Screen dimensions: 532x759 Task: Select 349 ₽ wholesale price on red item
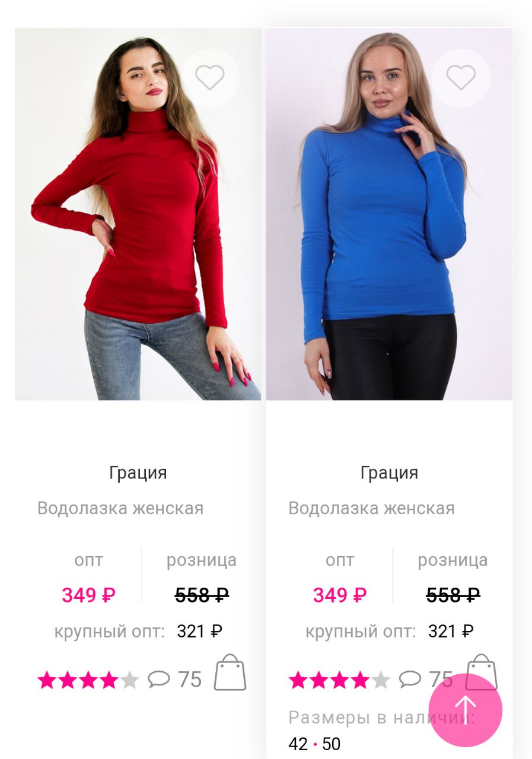(x=89, y=595)
